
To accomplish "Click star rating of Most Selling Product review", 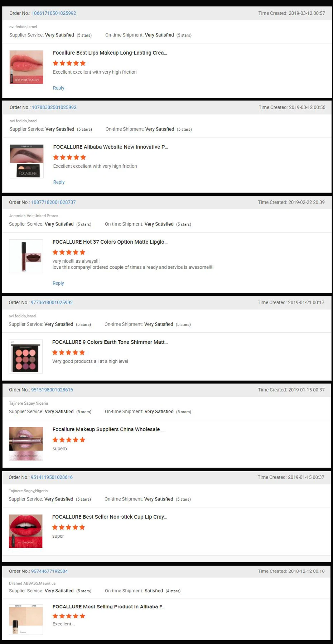I will (69, 616).
